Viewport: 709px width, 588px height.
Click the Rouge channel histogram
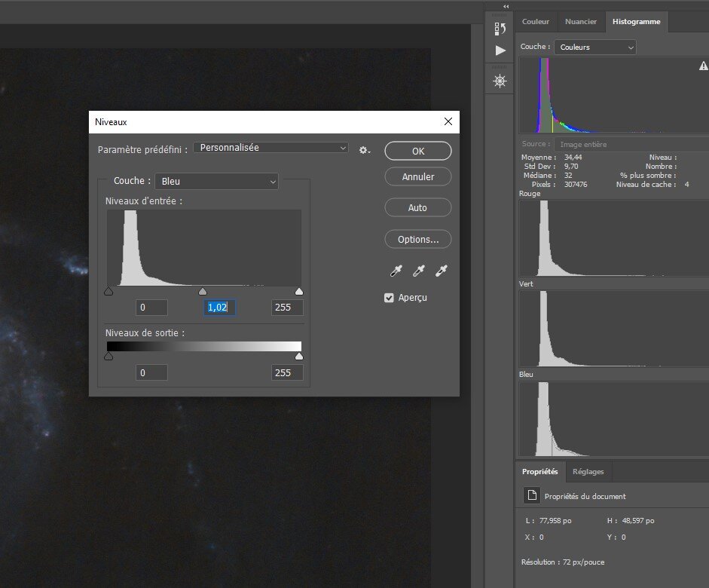[x=613, y=238]
